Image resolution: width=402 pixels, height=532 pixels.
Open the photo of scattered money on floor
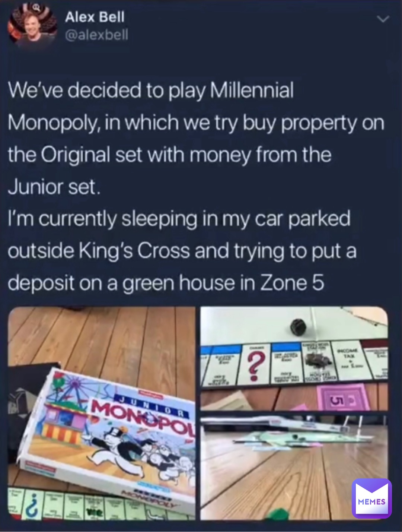pyautogui.click(x=294, y=467)
